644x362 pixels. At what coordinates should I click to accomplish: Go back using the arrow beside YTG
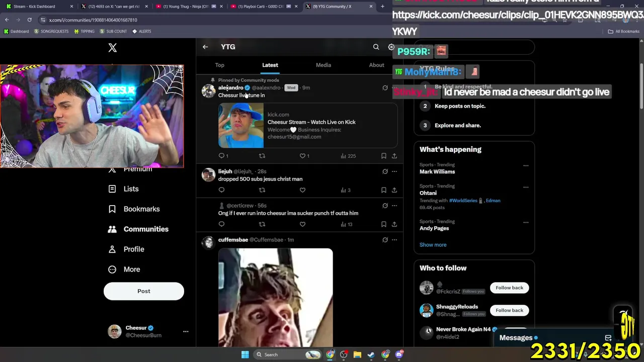point(205,47)
